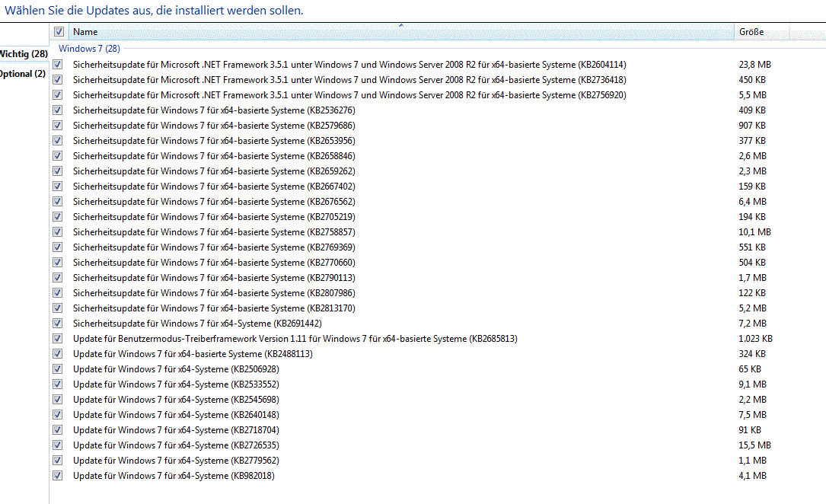
Task: Select Sicherheitsupdate KB2653956 text
Action: (x=214, y=141)
